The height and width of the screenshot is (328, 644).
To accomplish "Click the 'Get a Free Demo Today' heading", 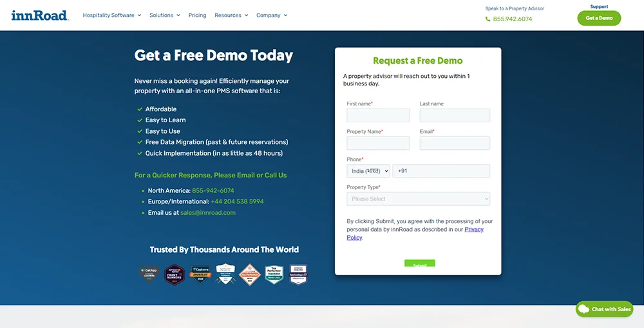I will point(214,55).
